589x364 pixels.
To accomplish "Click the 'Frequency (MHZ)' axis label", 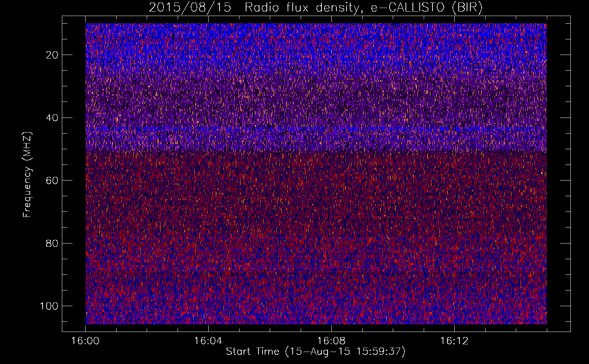I will click(x=27, y=174).
